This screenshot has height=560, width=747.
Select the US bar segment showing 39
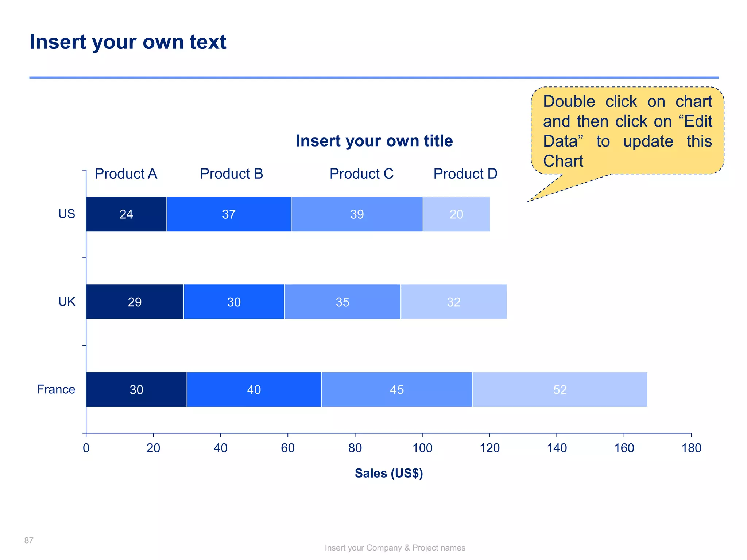[357, 214]
